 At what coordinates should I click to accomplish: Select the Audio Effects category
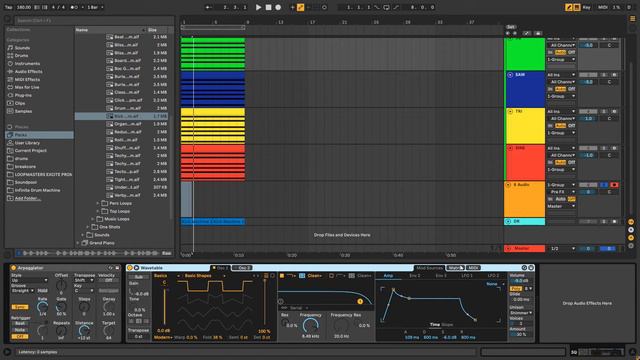coord(28,71)
